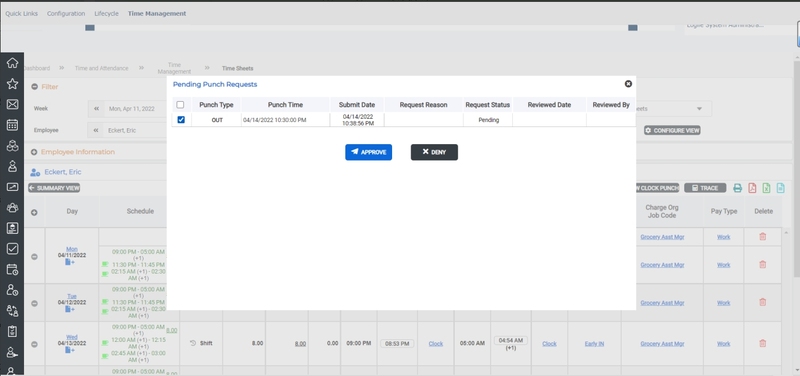The image size is (800, 376).
Task: Open the Grocery Asst Mgr link in Wed row
Action: [x=662, y=343]
